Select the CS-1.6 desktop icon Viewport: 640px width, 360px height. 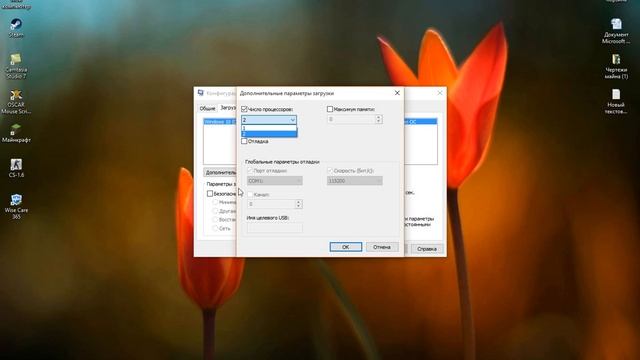16,168
